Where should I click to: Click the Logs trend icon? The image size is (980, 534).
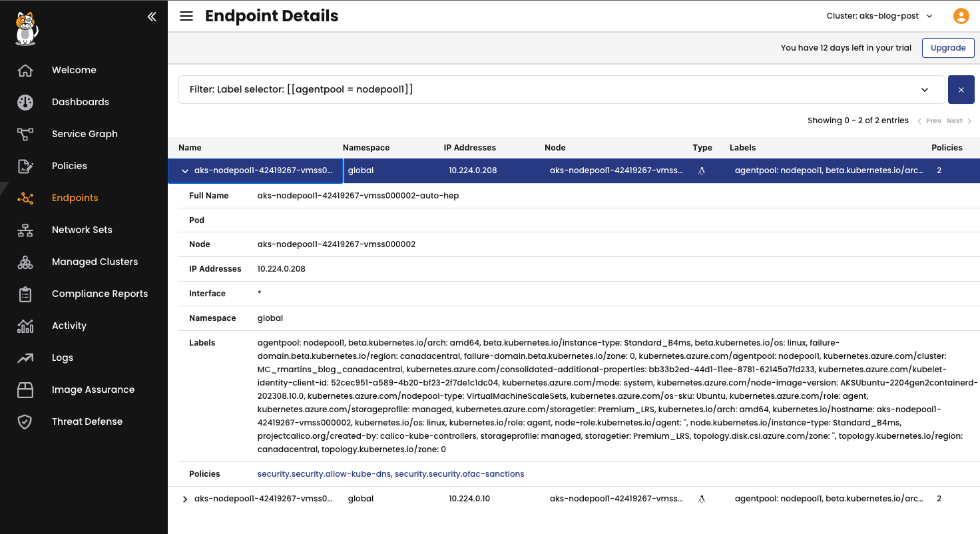(25, 358)
